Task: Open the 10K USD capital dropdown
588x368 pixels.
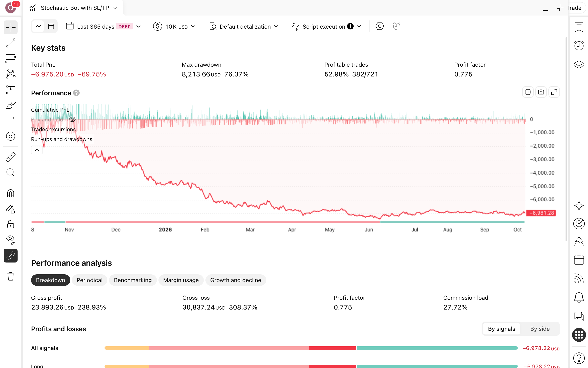Action: pyautogui.click(x=174, y=27)
